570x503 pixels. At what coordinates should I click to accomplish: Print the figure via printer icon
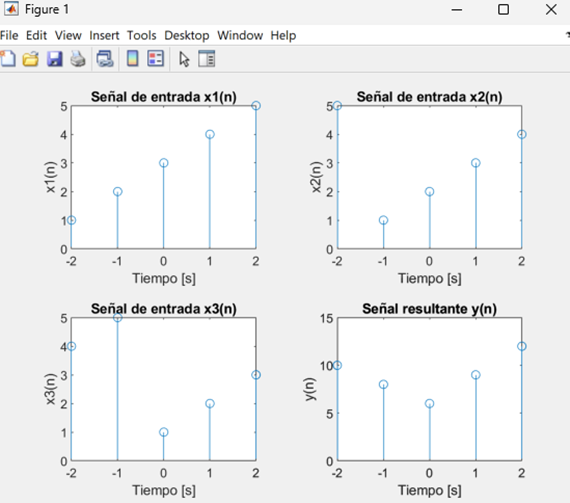(x=78, y=59)
